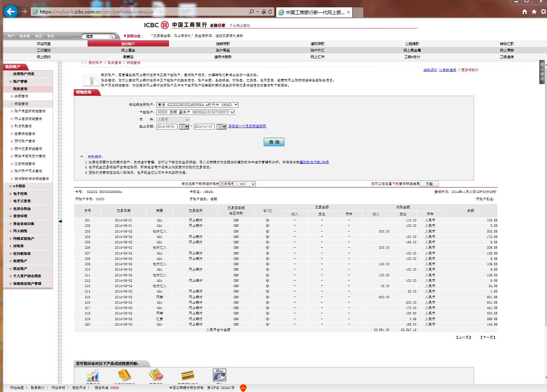
Task: Click the browser refresh icon
Action: pos(270,12)
